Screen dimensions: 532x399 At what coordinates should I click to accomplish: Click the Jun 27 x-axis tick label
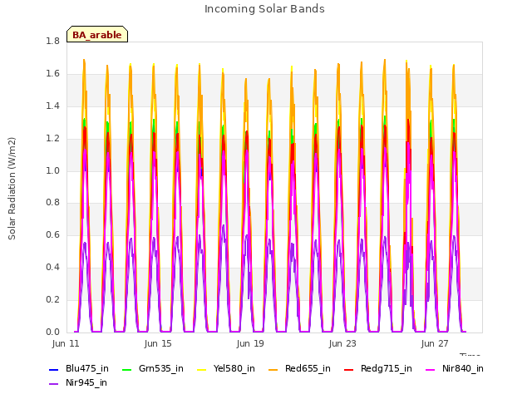(435, 343)
